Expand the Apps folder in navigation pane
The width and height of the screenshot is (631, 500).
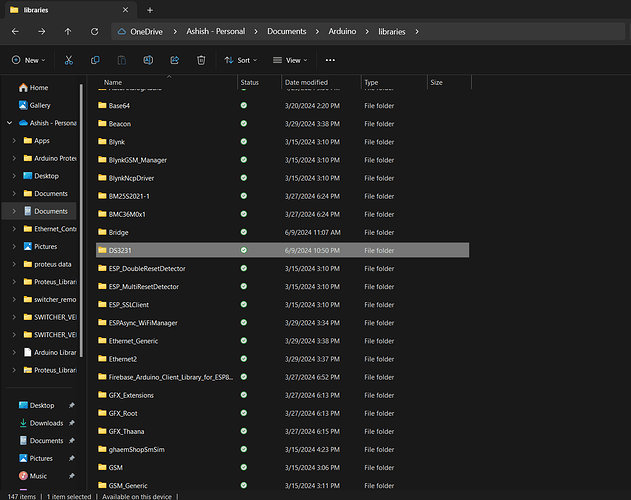coord(14,141)
